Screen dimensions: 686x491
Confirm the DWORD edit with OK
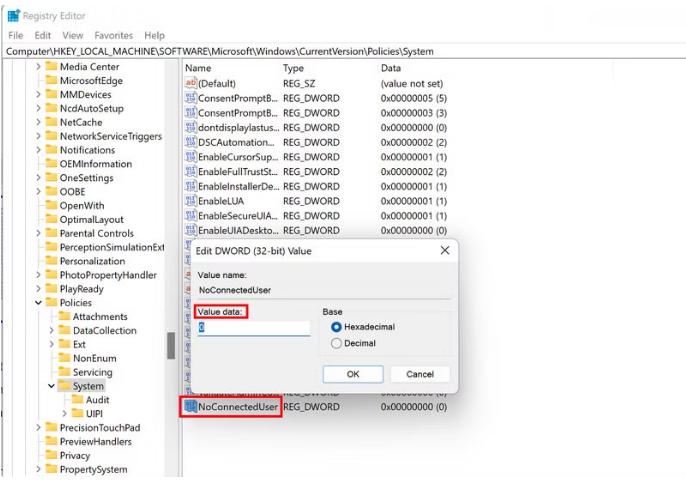point(353,374)
